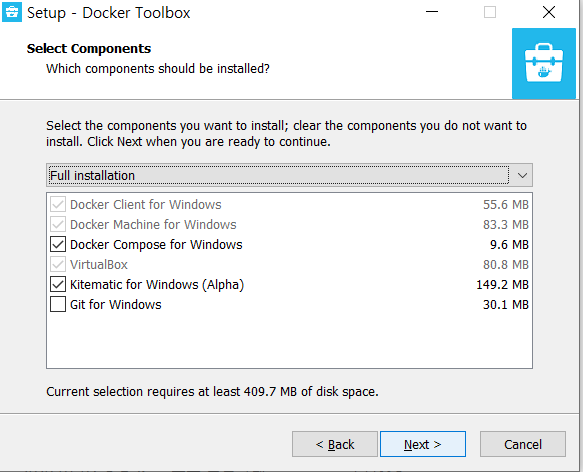Select the 83.3 MB size value
The image size is (583, 472).
506,225
